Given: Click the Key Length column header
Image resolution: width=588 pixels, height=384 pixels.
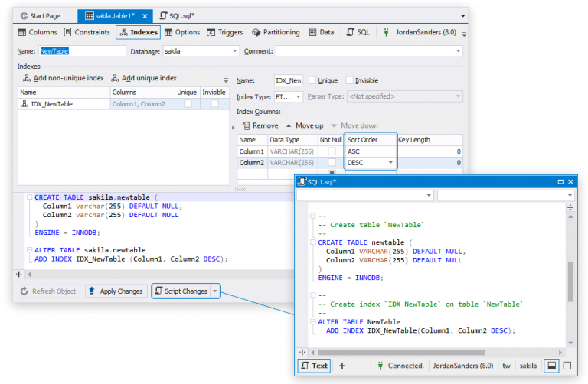Looking at the screenshot, I should [430, 140].
